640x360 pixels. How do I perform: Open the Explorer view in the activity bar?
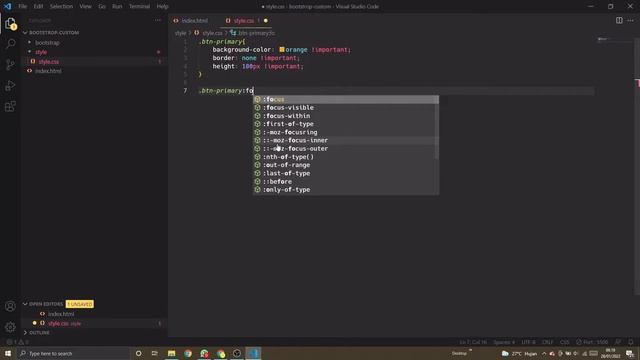10,24
